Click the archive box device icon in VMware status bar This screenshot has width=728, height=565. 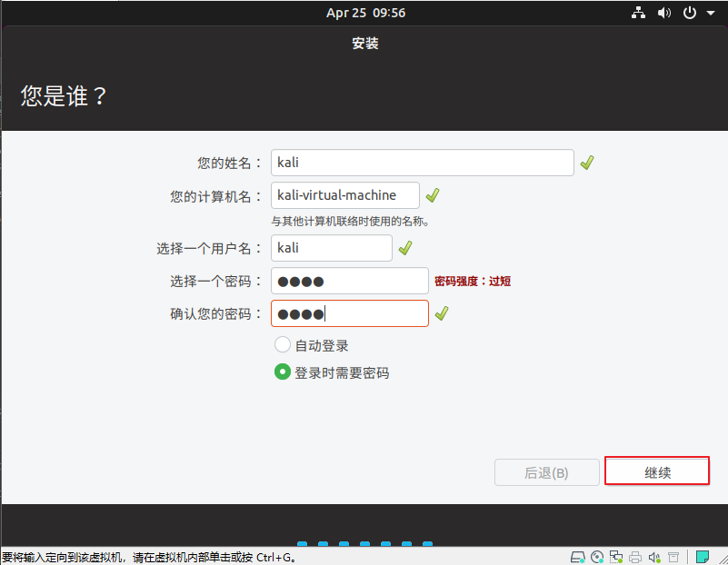[x=673, y=557]
